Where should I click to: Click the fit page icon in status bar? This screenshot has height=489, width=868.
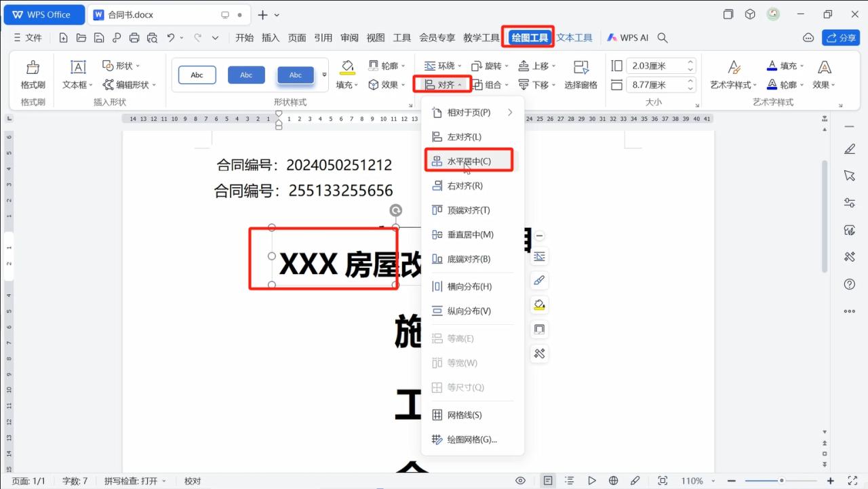click(x=663, y=481)
